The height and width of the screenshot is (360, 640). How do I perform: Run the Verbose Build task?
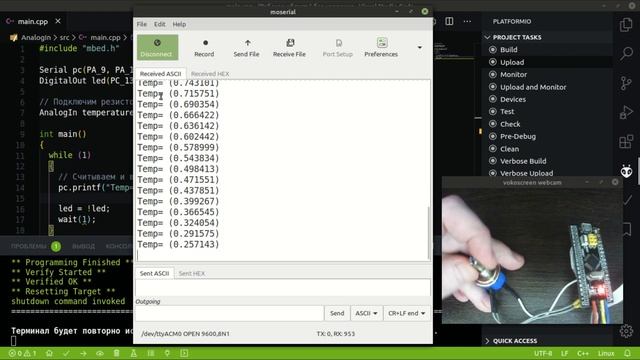click(x=523, y=161)
